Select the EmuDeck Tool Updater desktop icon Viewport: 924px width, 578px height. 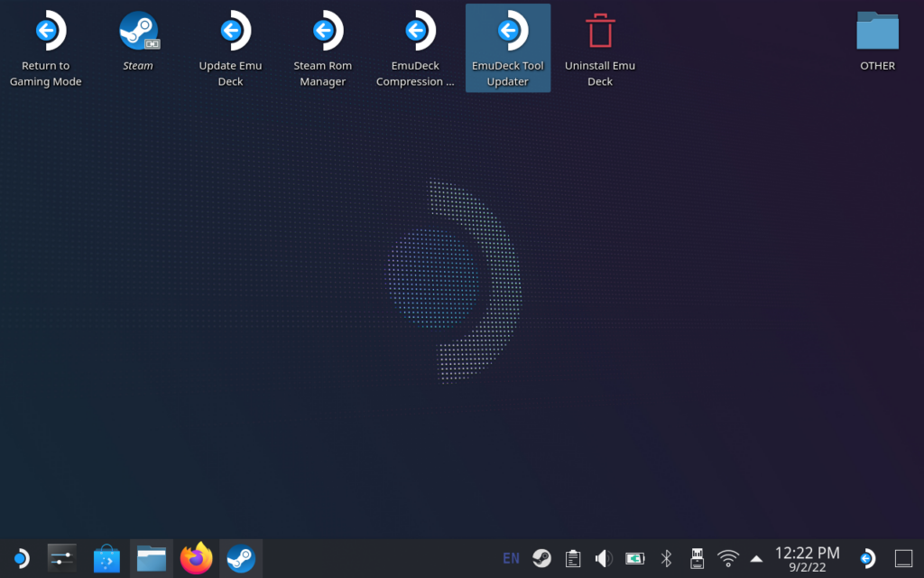pos(508,49)
